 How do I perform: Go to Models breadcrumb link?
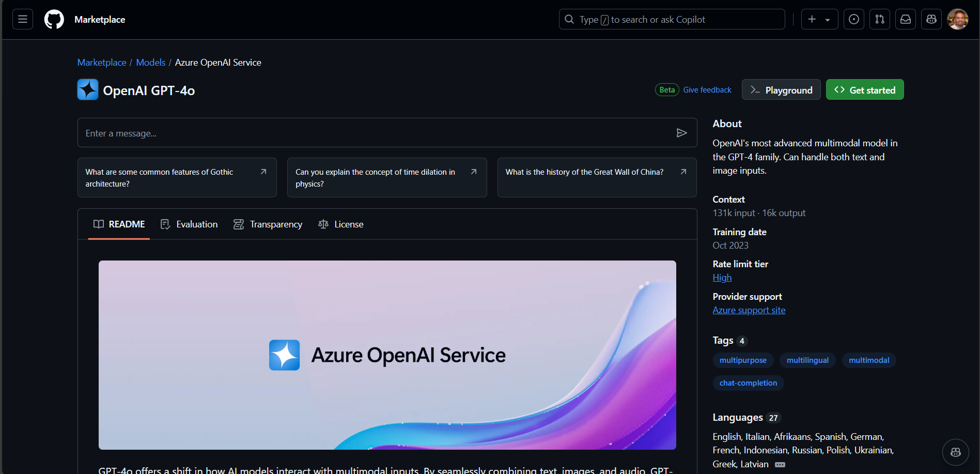click(151, 63)
